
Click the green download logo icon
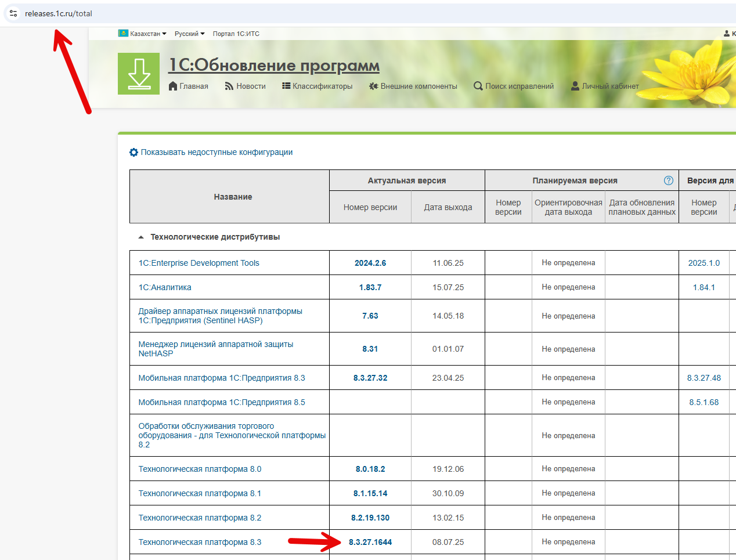[x=139, y=74]
